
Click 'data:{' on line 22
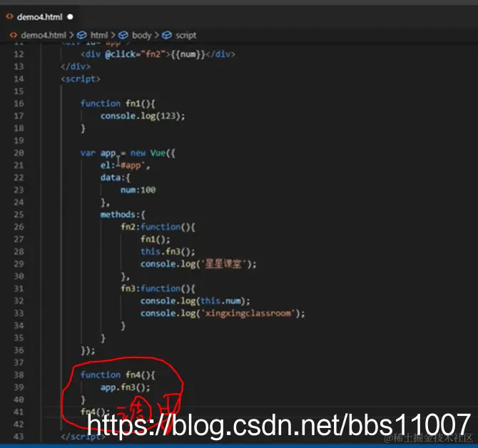(116, 178)
